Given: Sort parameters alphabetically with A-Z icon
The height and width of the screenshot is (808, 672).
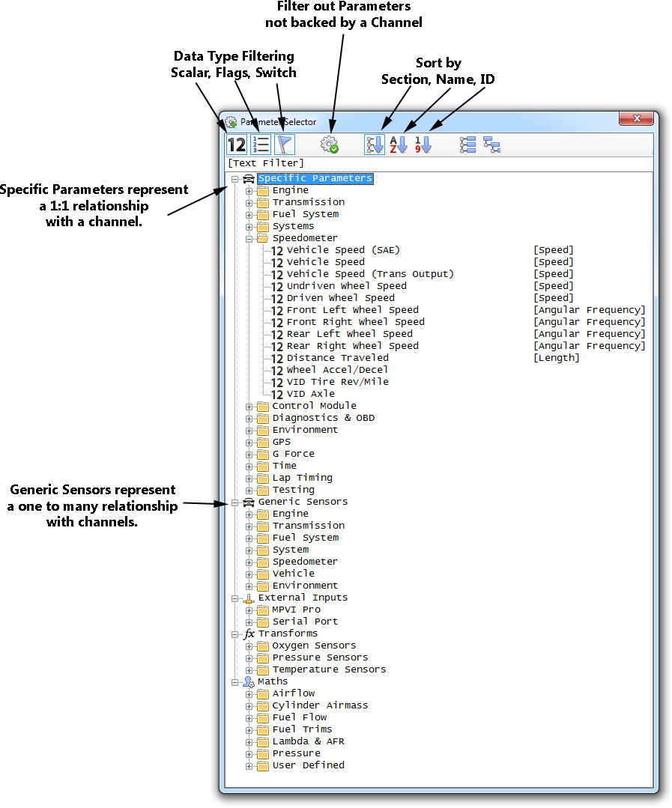Looking at the screenshot, I should click(x=399, y=145).
